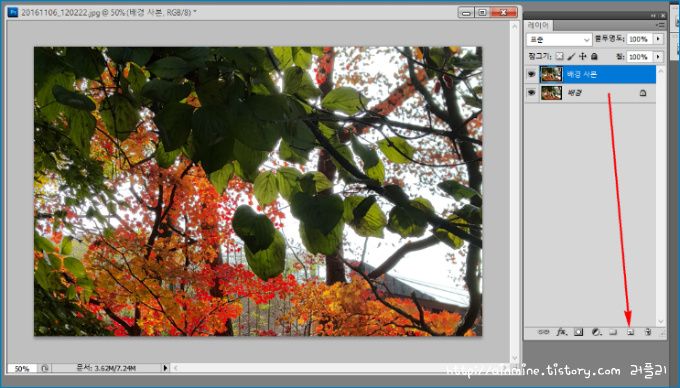Click the link layers icon in Layers panel
Image resolution: width=680 pixels, height=388 pixels.
click(x=543, y=332)
